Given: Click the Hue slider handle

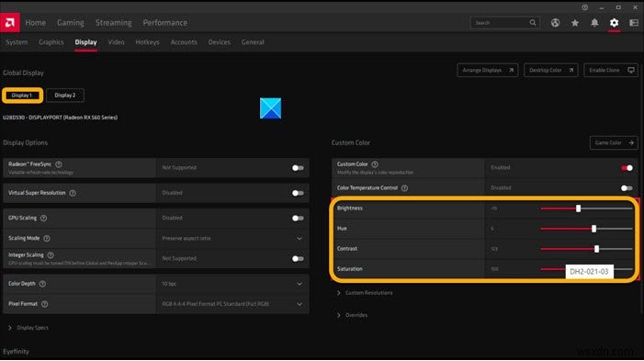Looking at the screenshot, I should point(593,229).
